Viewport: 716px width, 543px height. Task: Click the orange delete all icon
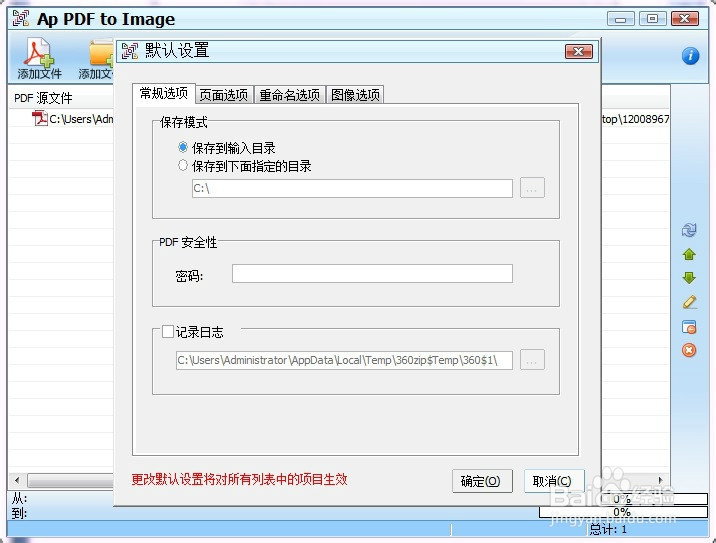click(x=689, y=350)
